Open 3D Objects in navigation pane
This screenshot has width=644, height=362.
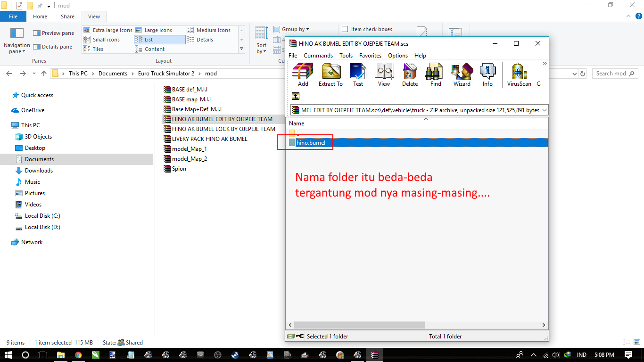point(33,137)
